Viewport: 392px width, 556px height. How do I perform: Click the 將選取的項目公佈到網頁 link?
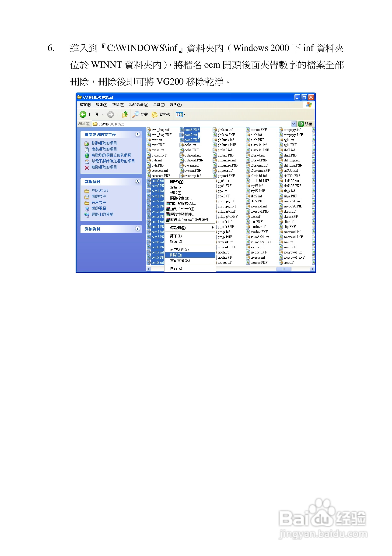click(x=111, y=155)
